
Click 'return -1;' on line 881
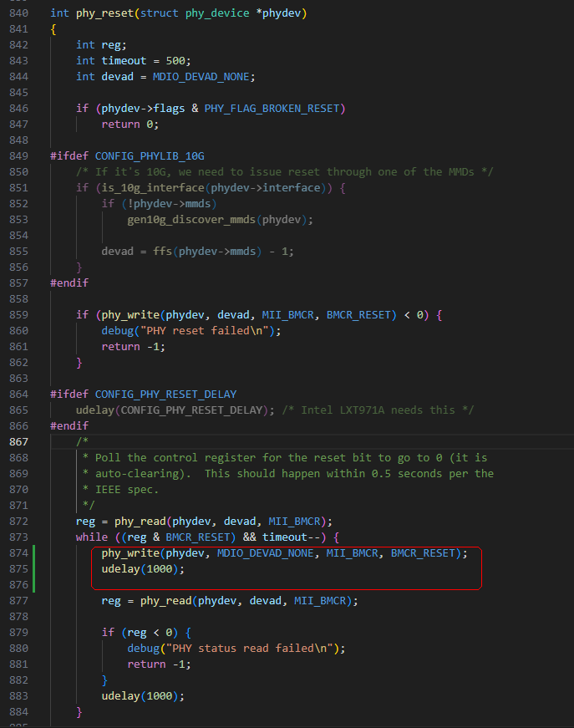tap(159, 664)
